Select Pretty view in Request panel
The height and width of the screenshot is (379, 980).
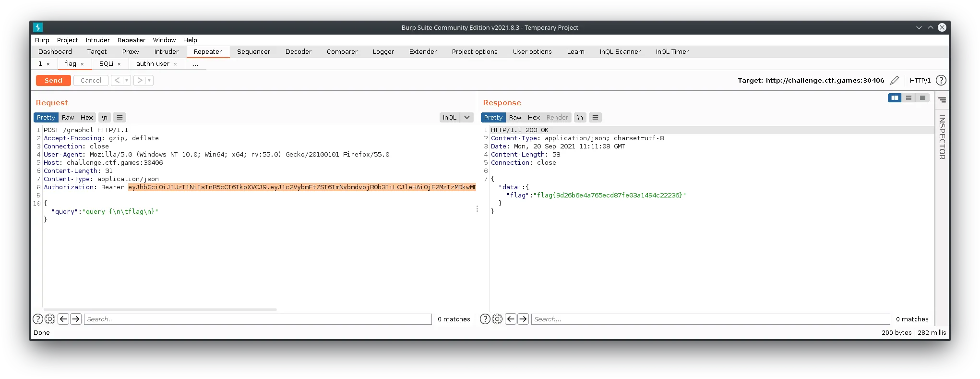(x=46, y=117)
